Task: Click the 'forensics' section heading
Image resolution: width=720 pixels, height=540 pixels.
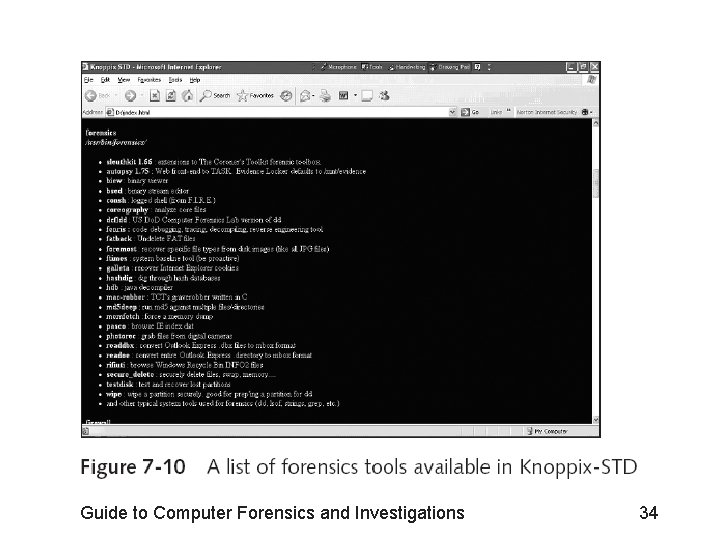Action: click(x=101, y=133)
